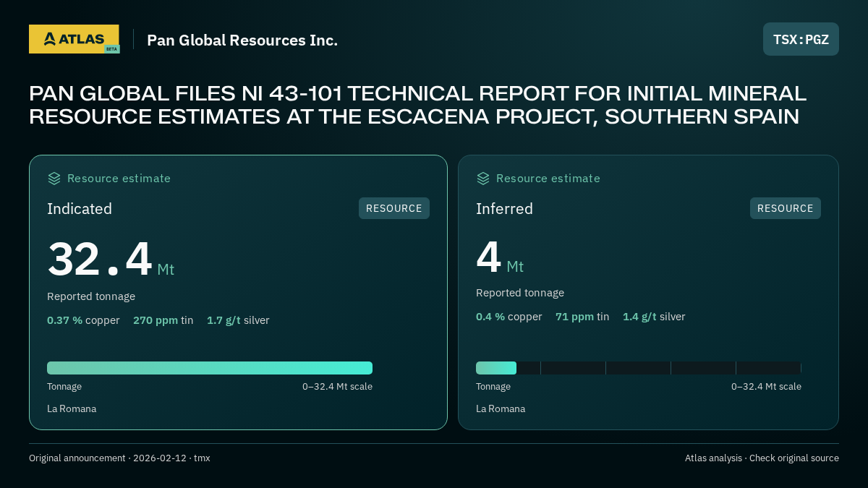Click the 0.37 % copper grade
This screenshot has width=868, height=488.
click(x=83, y=320)
